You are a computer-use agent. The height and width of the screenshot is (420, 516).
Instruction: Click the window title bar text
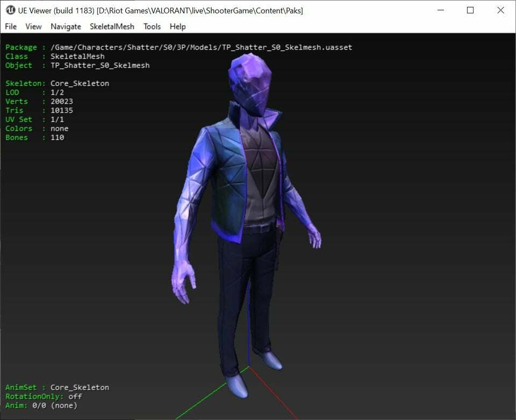[160, 11]
